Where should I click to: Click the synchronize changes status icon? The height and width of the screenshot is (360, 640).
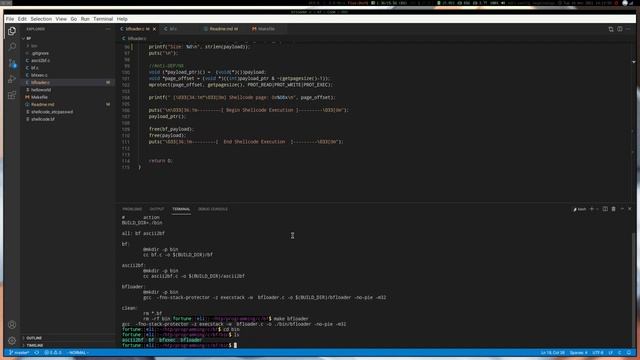(x=37, y=353)
